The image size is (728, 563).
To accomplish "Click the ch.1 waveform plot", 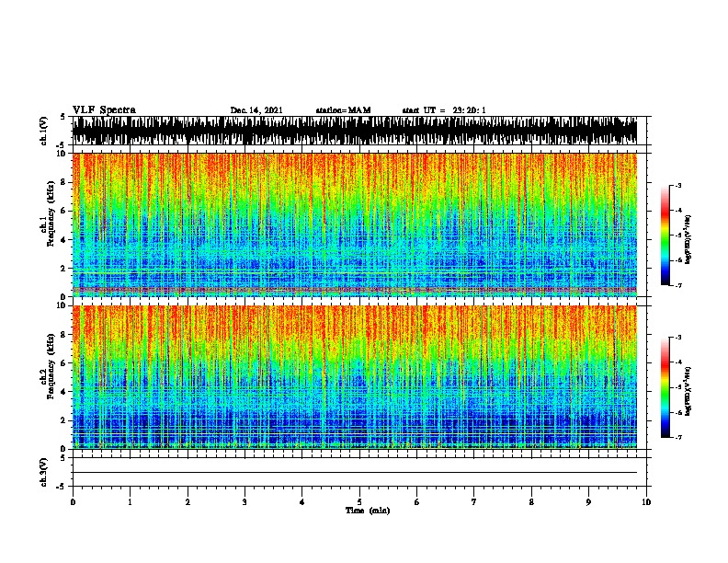I will pyautogui.click(x=354, y=131).
